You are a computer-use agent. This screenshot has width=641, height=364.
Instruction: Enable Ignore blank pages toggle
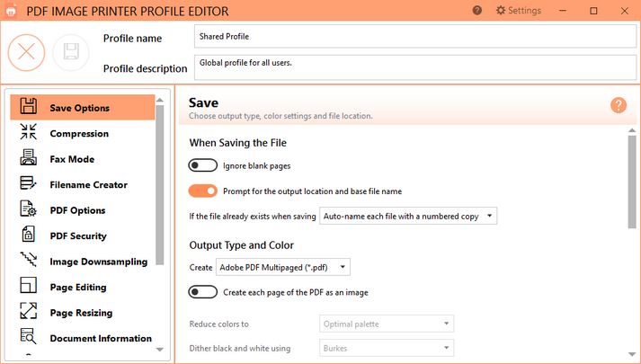point(203,165)
